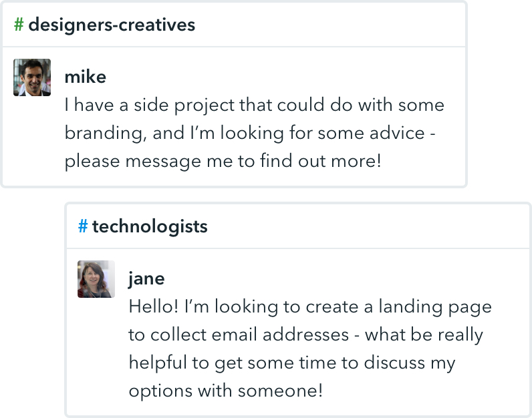Viewport: 532px width, 418px height.
Task: Open the technologists channel title
Action: (x=150, y=227)
